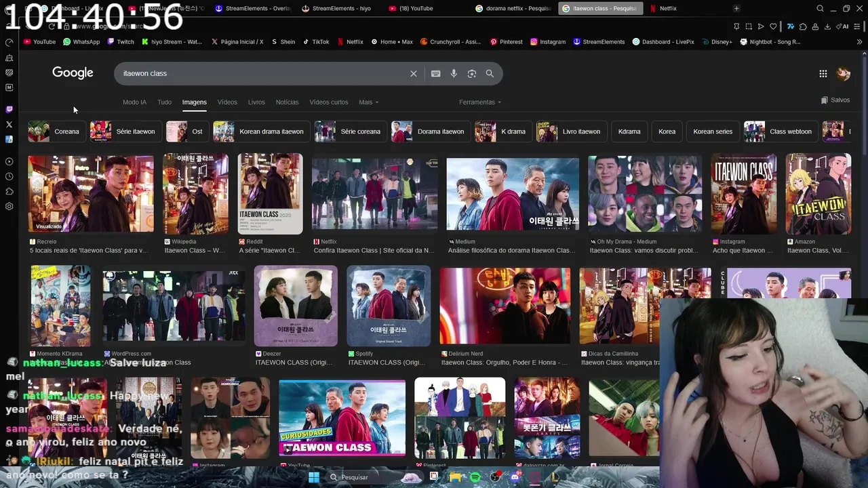The width and height of the screenshot is (868, 488).
Task: Open the browser's tab search magnifier
Action: tap(821, 8)
